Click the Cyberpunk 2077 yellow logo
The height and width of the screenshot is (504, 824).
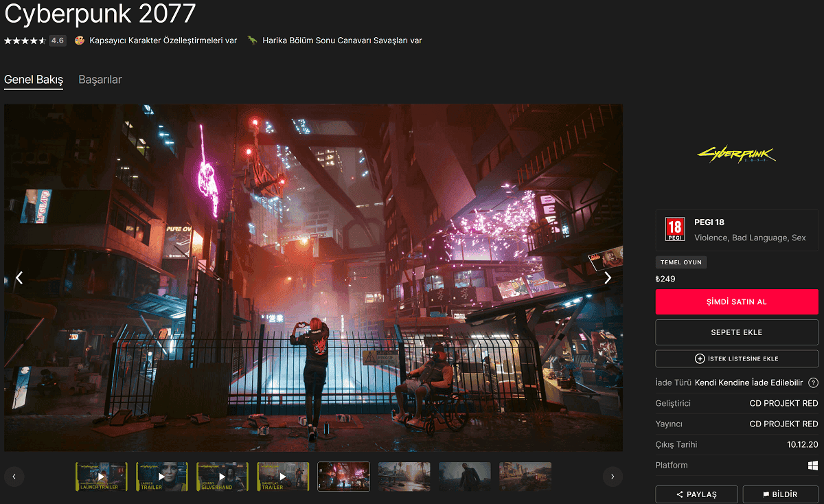point(736,154)
